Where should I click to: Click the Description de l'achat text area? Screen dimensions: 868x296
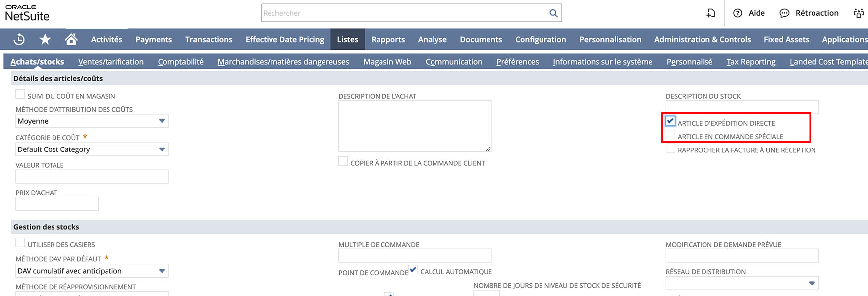click(x=415, y=126)
